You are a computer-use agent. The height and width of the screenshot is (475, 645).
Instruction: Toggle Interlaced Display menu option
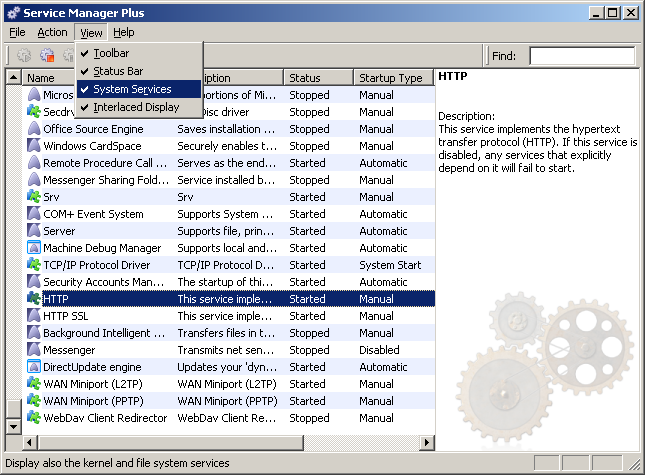point(139,107)
